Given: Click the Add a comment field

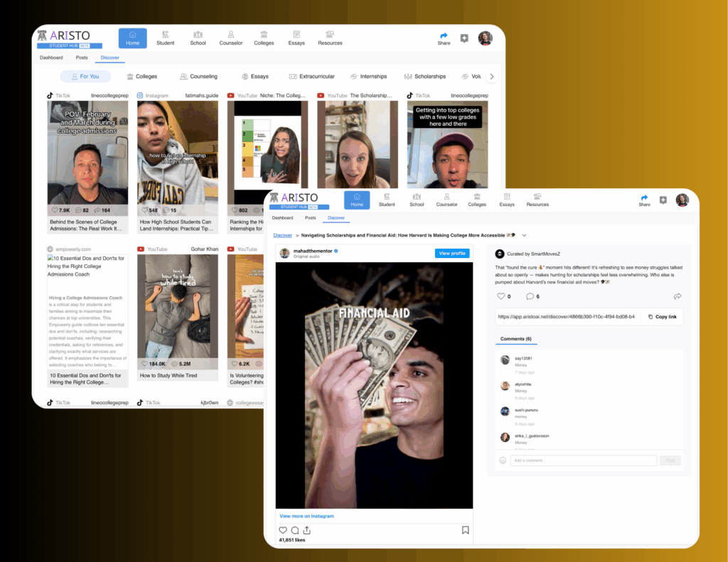Looking at the screenshot, I should (584, 460).
